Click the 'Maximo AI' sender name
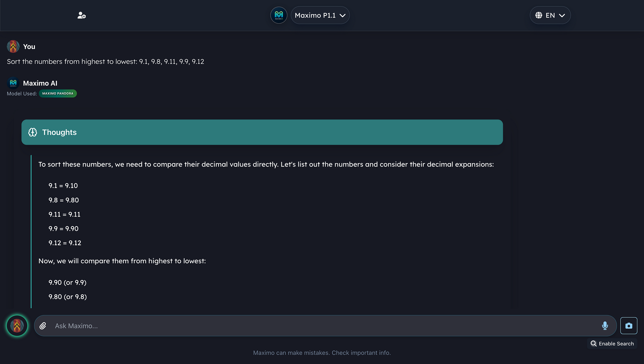 (40, 83)
